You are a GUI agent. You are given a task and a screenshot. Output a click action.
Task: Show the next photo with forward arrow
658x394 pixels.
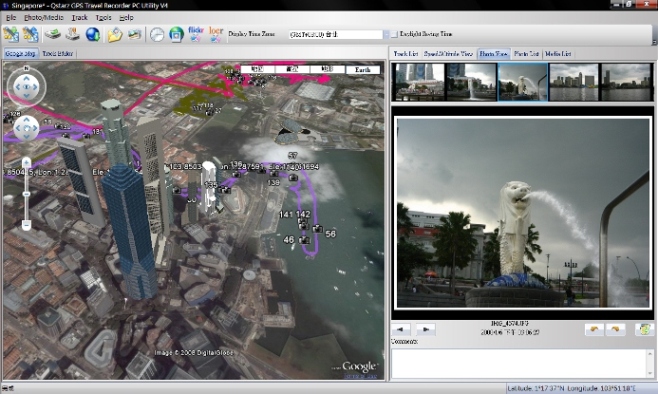click(x=426, y=329)
